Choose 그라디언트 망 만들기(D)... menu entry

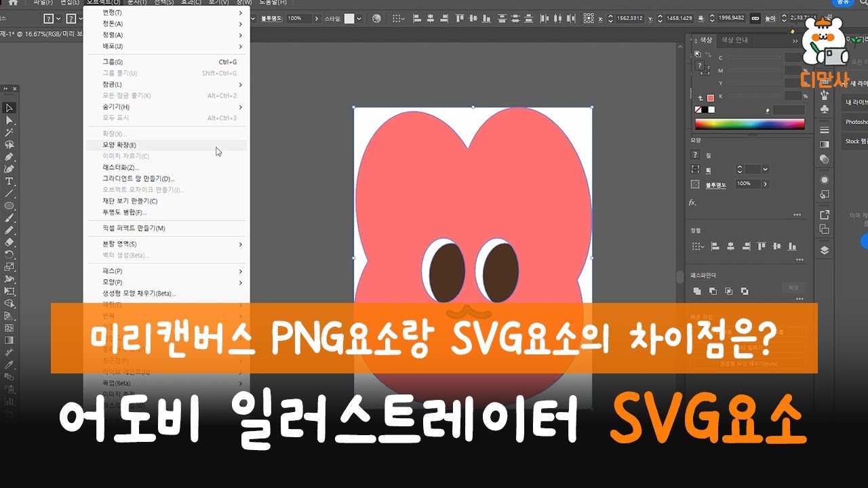pos(166,178)
